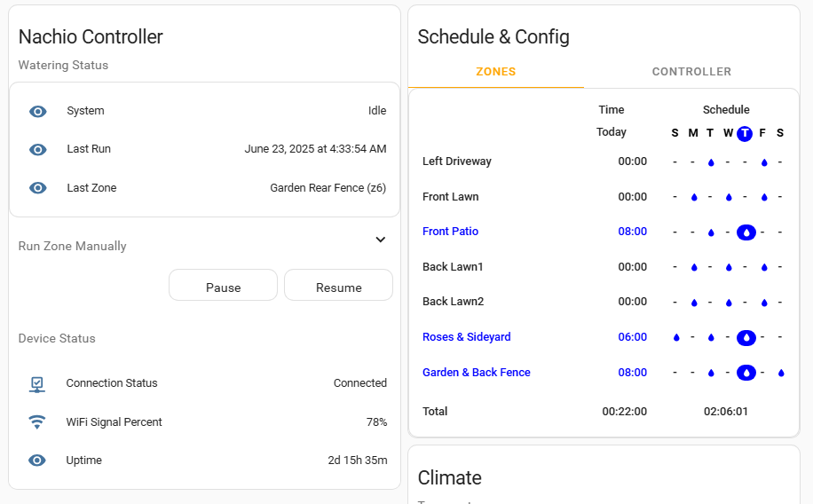This screenshot has height=504, width=813.
Task: Switch to the Controller tab
Action: click(691, 72)
